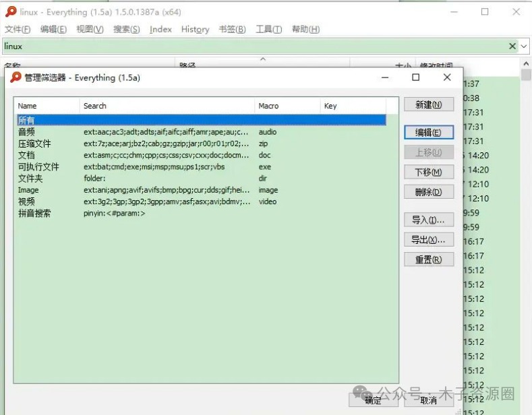Select the 压缩文件 filter row
This screenshot has width=532, height=415.
(x=202, y=143)
